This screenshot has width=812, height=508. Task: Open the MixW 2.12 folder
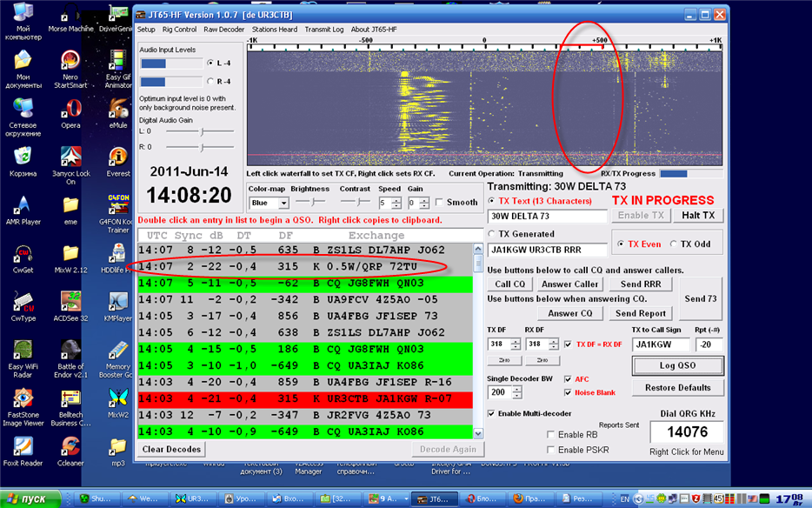click(70, 257)
